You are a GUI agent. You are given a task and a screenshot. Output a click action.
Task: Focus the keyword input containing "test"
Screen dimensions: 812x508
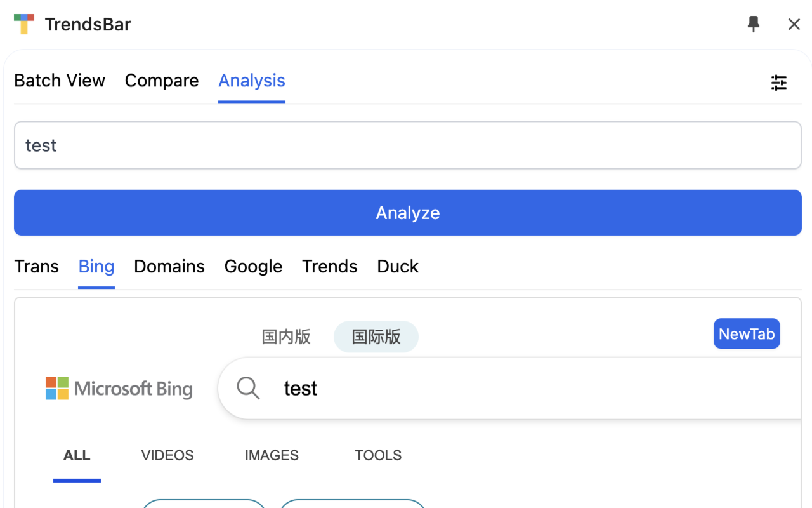(x=407, y=145)
